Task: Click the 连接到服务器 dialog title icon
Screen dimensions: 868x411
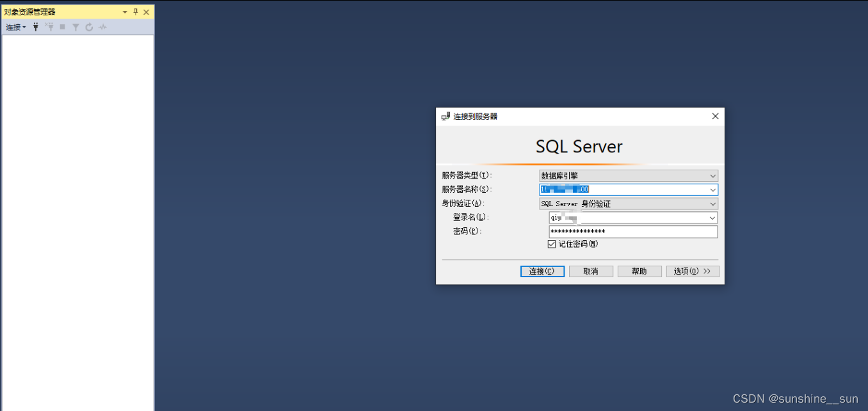Action: (x=446, y=117)
